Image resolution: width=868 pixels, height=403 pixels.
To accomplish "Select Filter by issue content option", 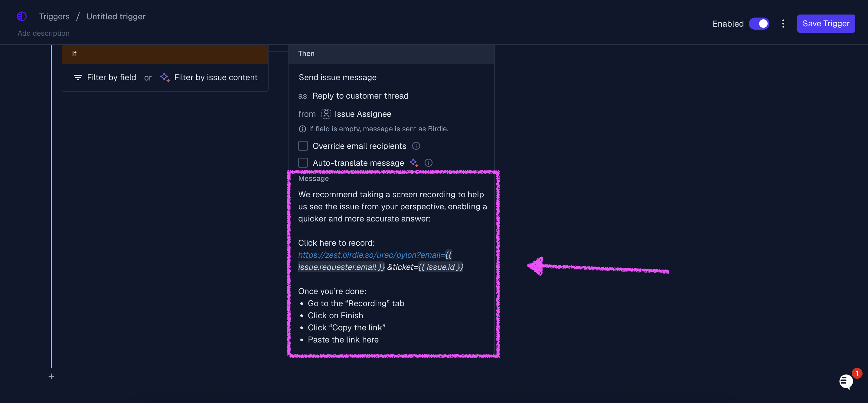I will 216,77.
